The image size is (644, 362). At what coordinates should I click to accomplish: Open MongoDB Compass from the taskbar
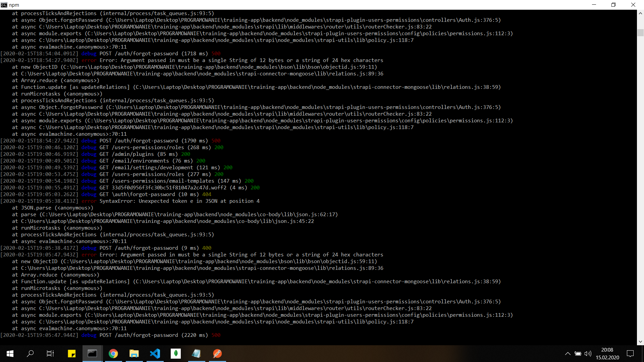176,354
